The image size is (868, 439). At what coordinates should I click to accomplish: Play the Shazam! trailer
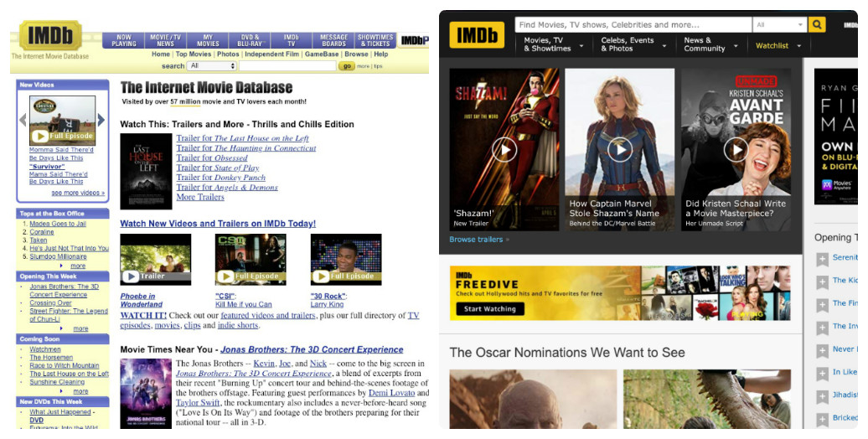pos(505,149)
